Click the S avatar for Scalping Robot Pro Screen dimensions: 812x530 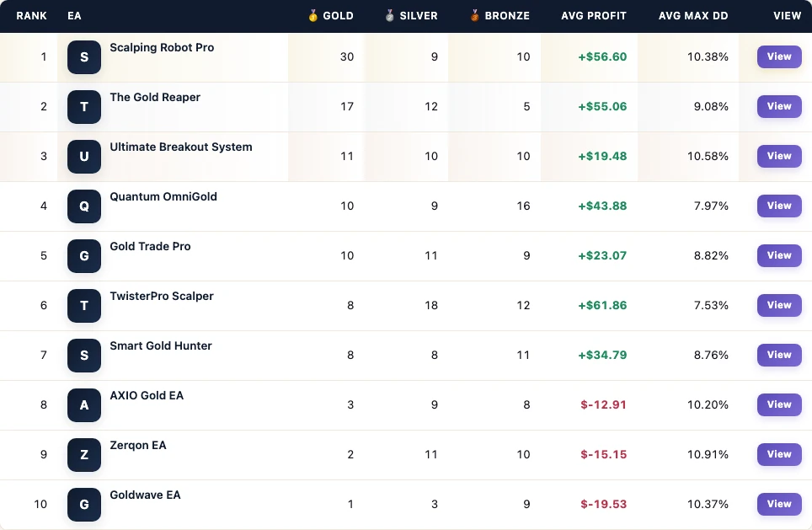(x=84, y=57)
